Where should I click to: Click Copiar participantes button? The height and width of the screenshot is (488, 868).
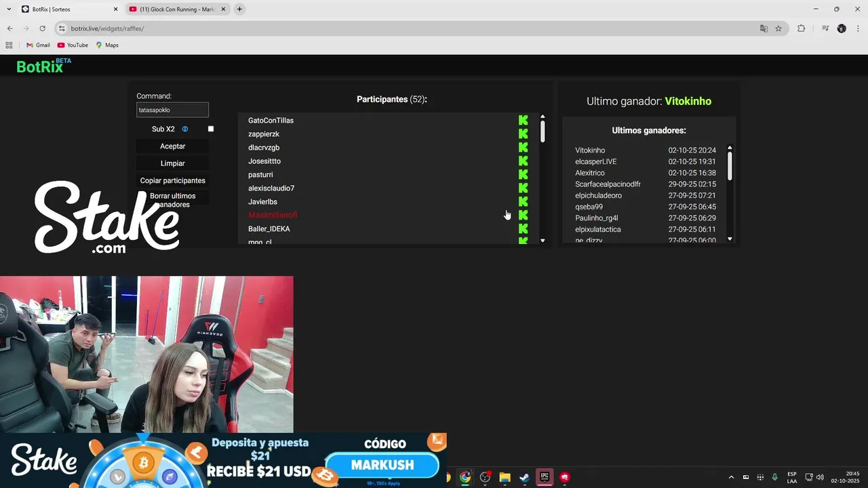coord(172,180)
